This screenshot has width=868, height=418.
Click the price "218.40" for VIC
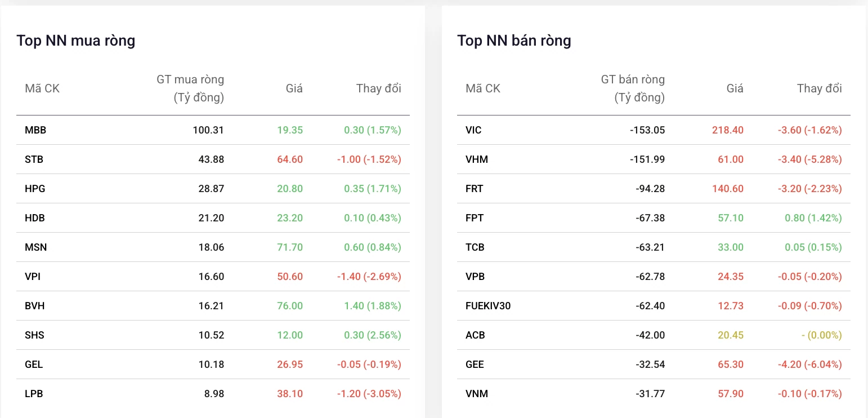point(728,130)
